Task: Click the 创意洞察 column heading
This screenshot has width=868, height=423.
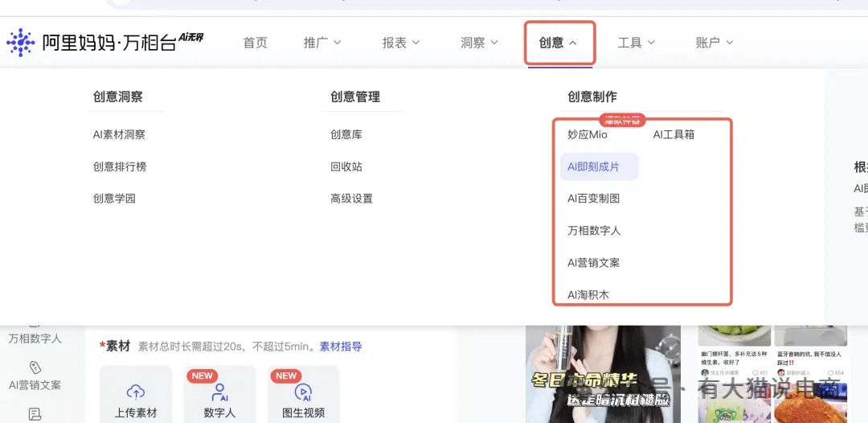Action: point(118,97)
